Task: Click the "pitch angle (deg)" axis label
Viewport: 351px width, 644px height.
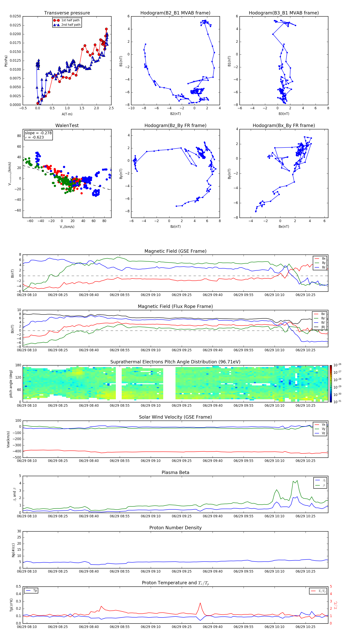Action: coord(11,384)
